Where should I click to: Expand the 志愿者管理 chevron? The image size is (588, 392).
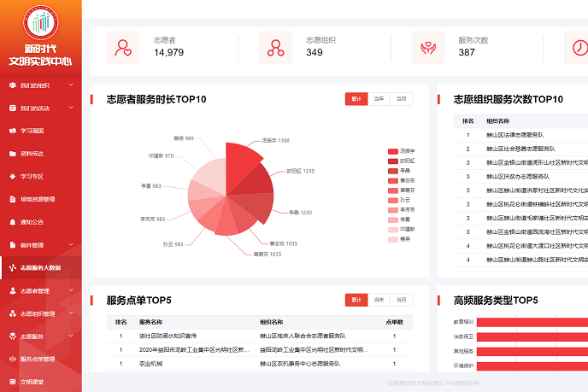coord(71,290)
